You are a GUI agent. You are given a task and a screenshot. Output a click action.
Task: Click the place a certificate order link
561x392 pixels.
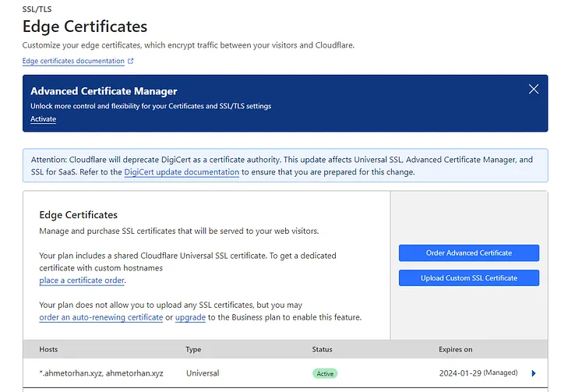point(82,281)
